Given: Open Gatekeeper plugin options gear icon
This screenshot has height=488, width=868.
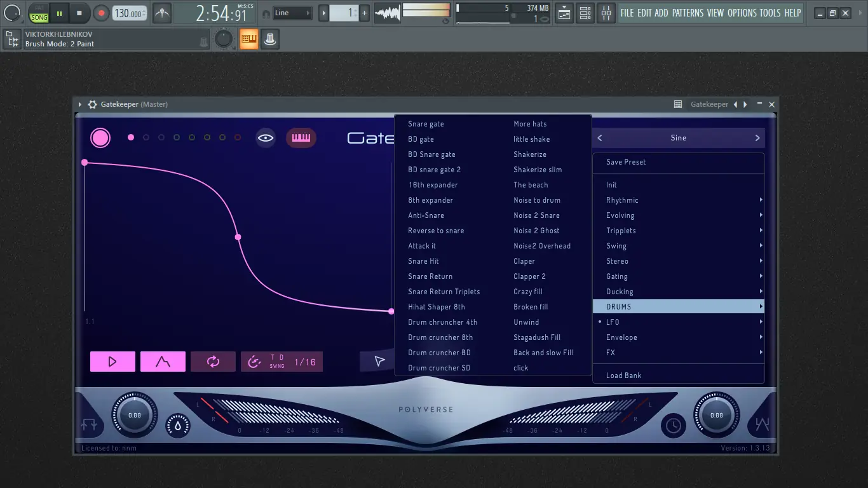Looking at the screenshot, I should point(93,104).
